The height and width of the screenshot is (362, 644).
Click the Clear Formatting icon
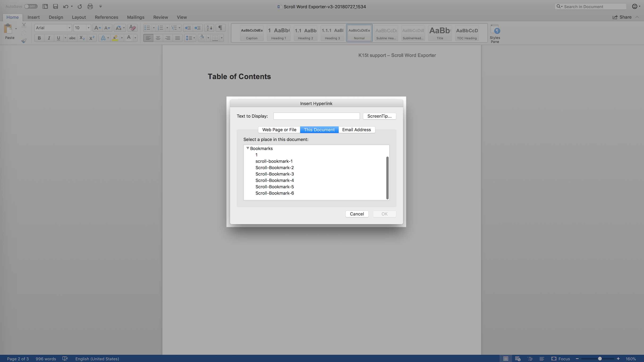(x=132, y=28)
